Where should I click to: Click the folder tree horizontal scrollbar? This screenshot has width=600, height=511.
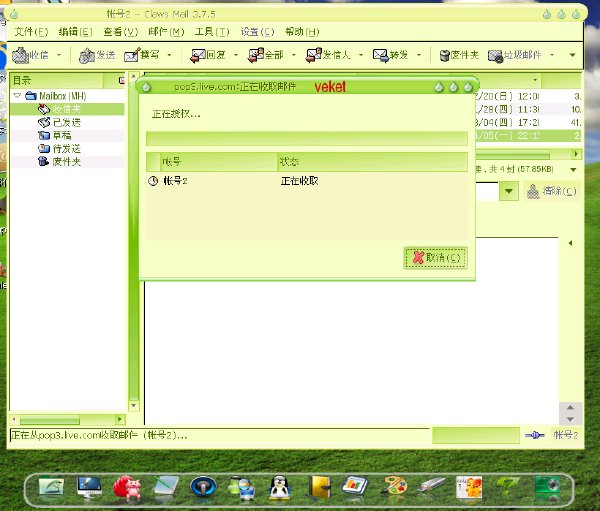50,420
